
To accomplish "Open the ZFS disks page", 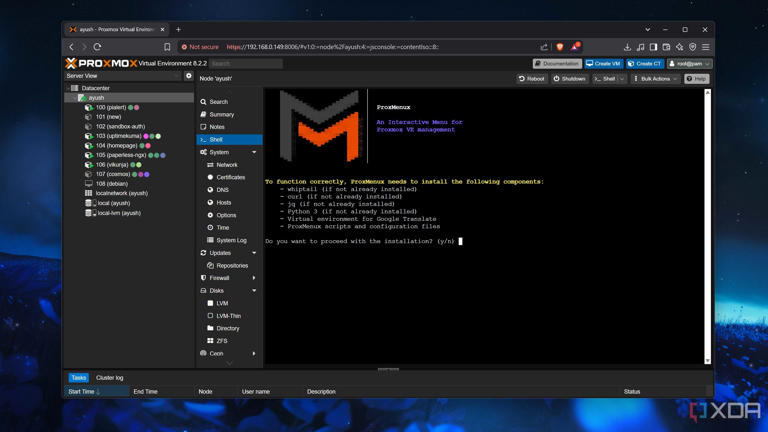I will click(x=222, y=341).
